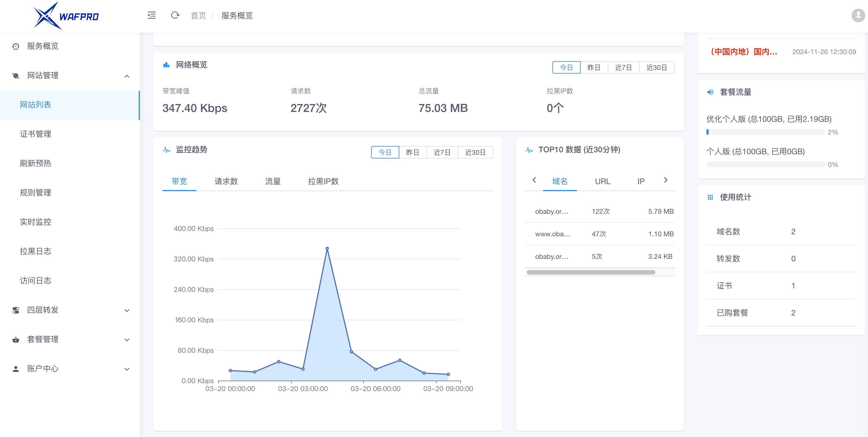Image resolution: width=868 pixels, height=437 pixels.
Task: Click the WAFPRO logo
Action: click(66, 16)
